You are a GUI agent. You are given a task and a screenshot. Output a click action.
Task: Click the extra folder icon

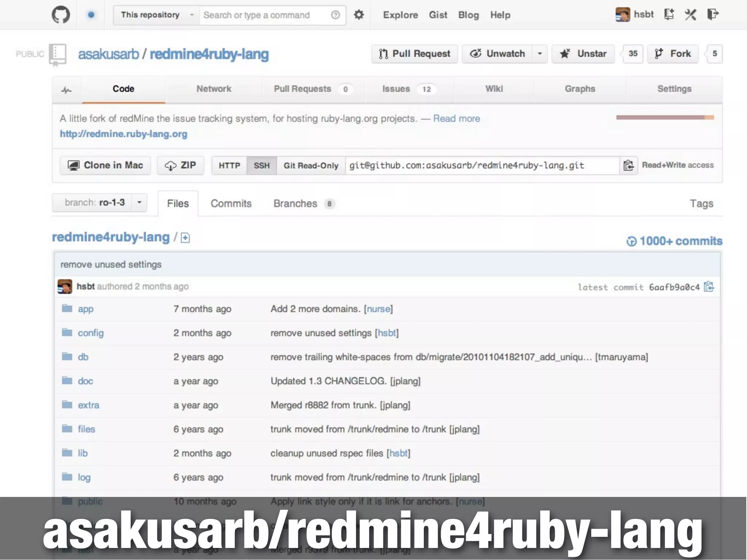point(67,405)
